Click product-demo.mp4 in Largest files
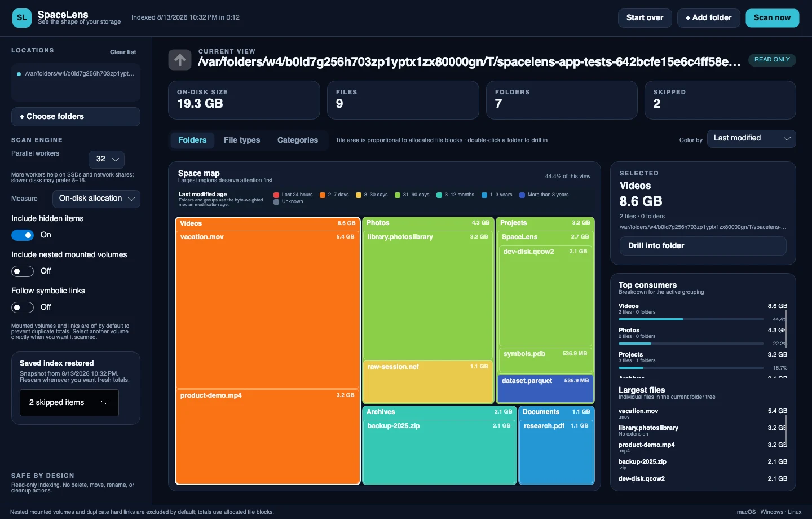Screen dimensions: 812x519 tap(703, 447)
